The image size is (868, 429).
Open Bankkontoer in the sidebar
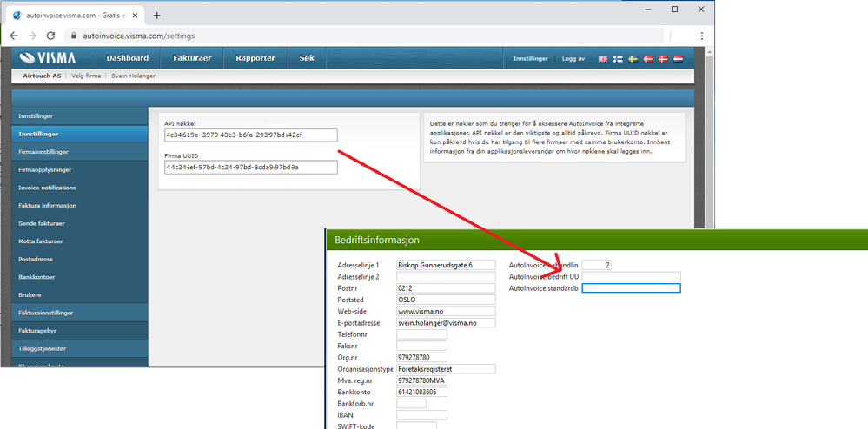pos(80,277)
